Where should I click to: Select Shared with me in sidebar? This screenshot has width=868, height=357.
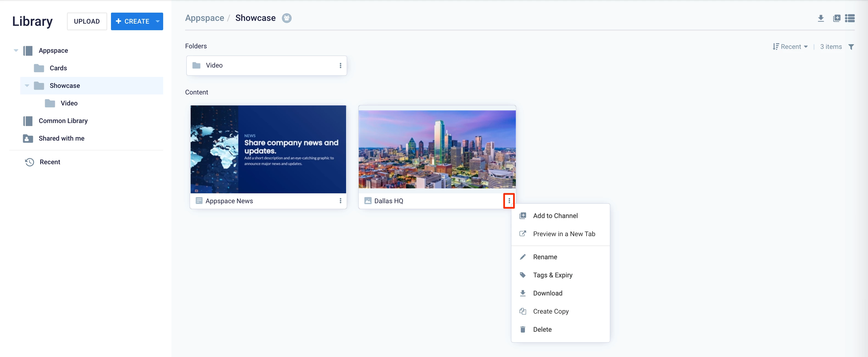coord(61,138)
